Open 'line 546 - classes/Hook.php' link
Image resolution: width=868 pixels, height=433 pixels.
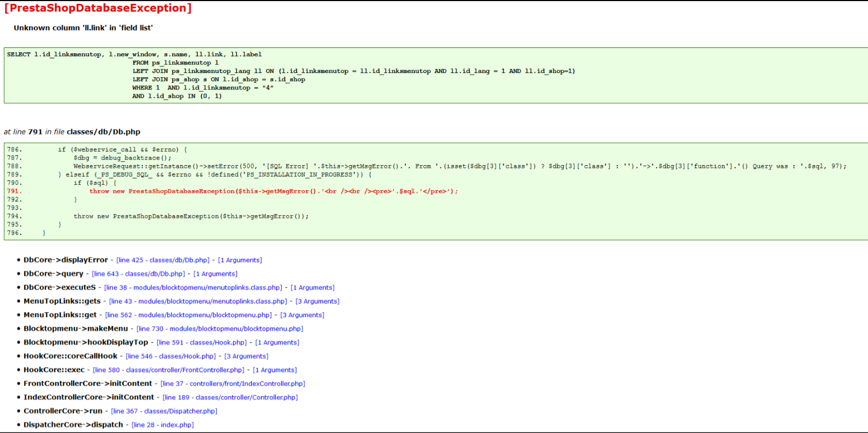pos(171,356)
